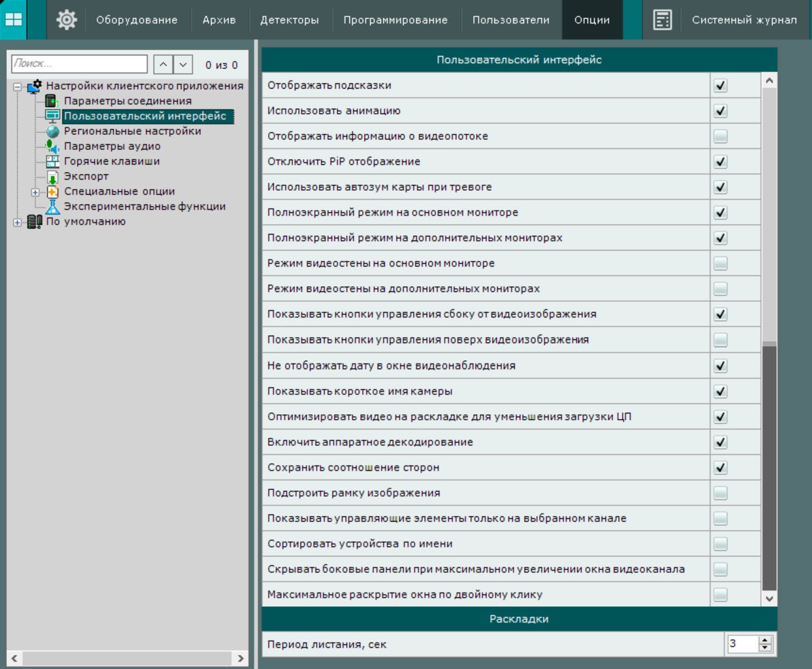Open the system journal log icon
812x669 pixels.
pyautogui.click(x=662, y=19)
